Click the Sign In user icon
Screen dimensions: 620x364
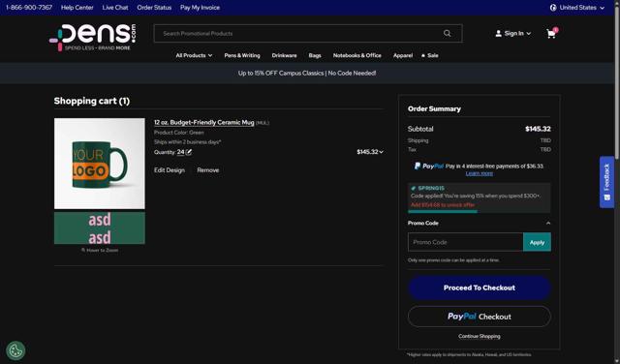(498, 34)
